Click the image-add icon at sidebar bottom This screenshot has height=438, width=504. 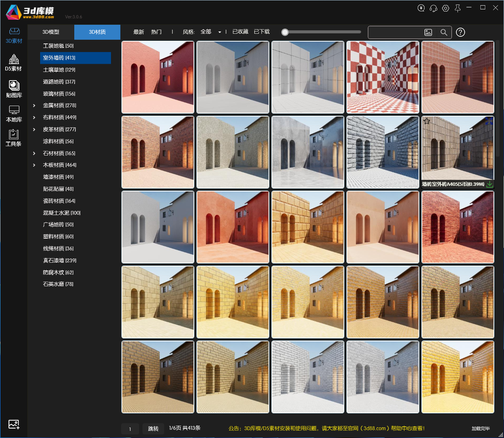pyautogui.click(x=14, y=425)
